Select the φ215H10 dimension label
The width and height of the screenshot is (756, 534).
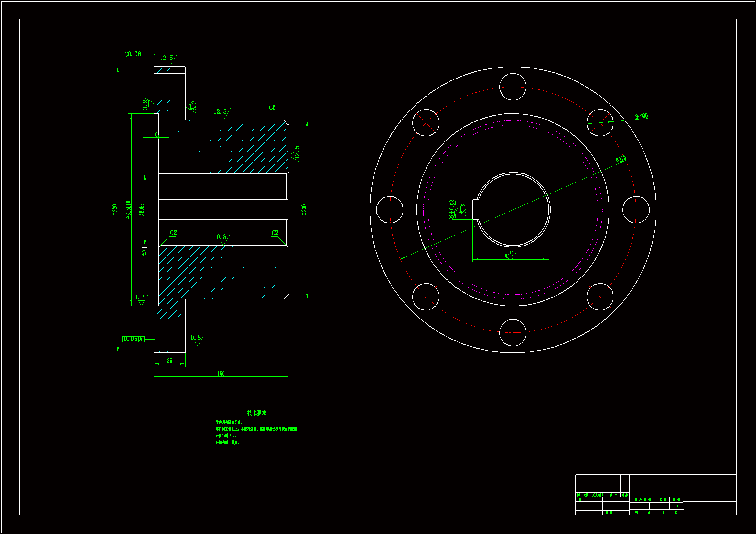[x=128, y=210]
